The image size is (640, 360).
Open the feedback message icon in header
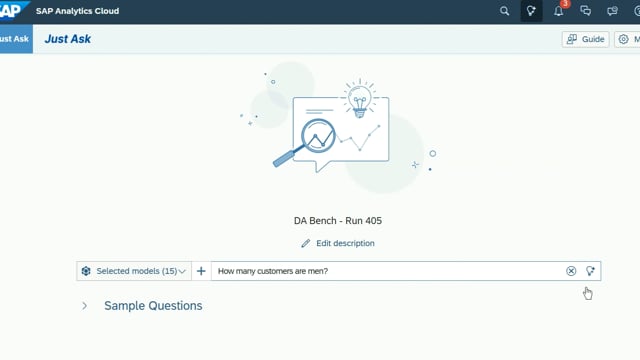coord(612,11)
